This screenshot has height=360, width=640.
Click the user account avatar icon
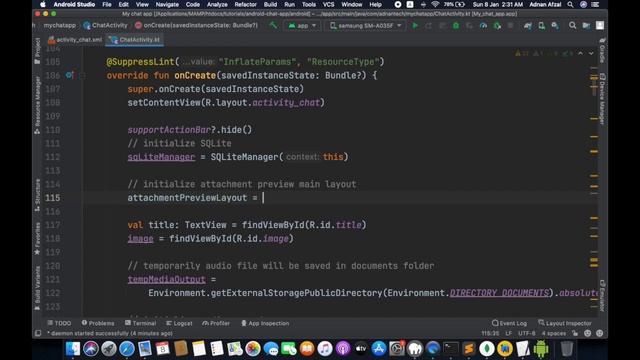[600, 25]
